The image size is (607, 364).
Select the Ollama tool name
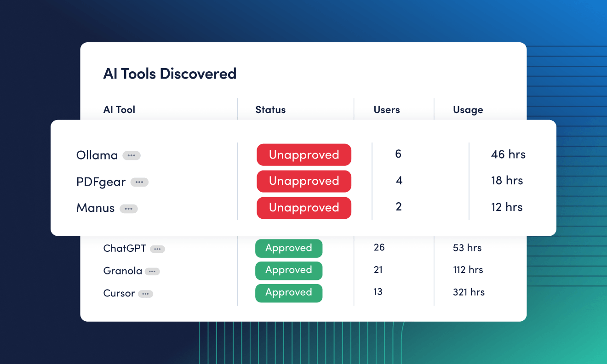click(97, 155)
